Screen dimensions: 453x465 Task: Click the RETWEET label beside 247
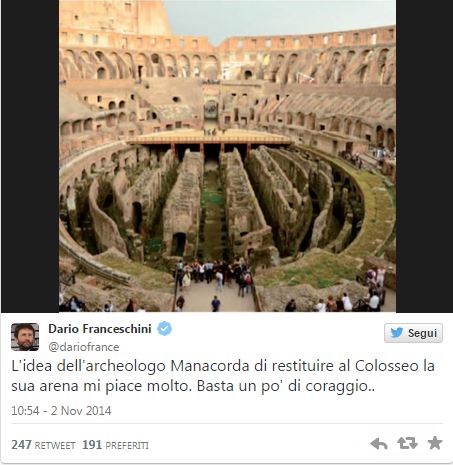(55, 446)
